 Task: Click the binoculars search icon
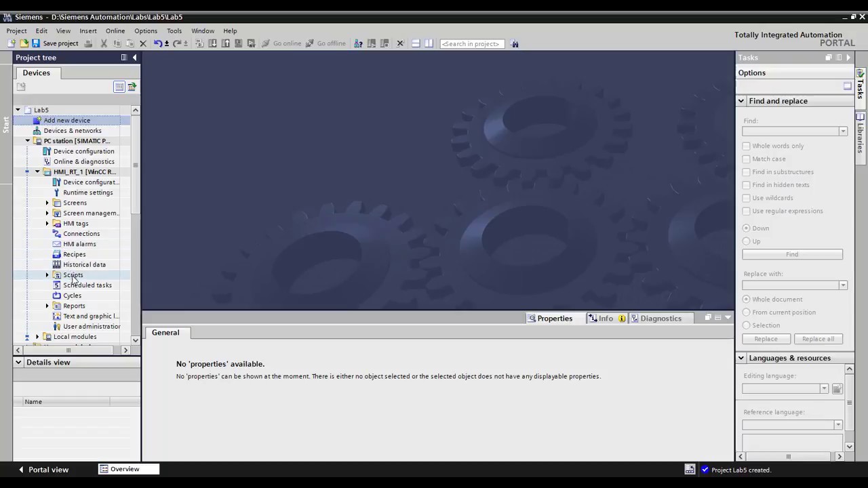tap(515, 43)
